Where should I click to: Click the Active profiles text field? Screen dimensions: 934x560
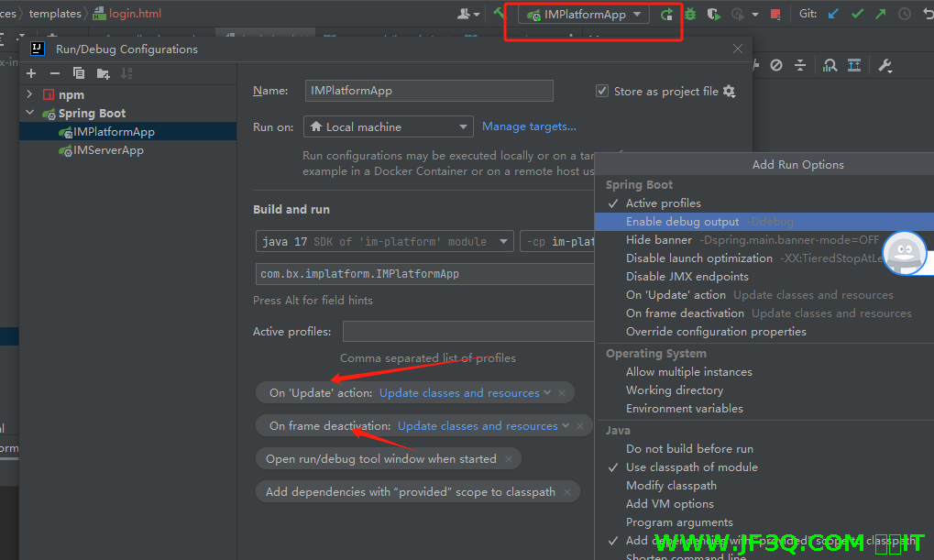pos(468,332)
